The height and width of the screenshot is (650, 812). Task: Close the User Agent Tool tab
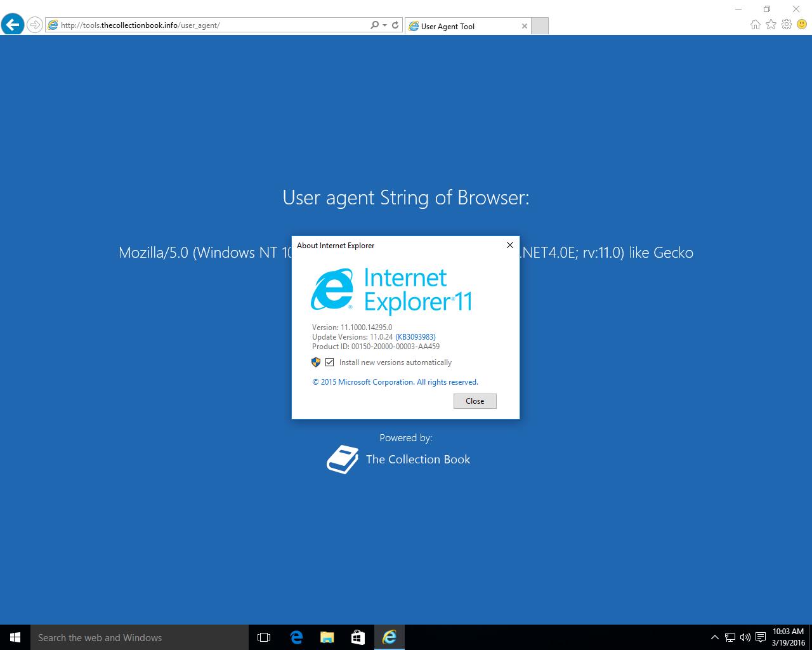pos(524,26)
